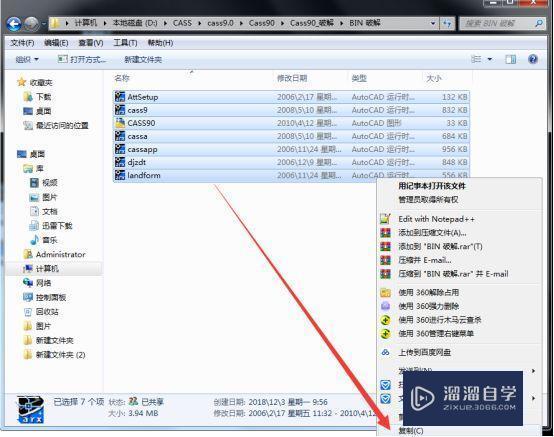
Task: Open the 工具(T) menu
Action: click(125, 43)
